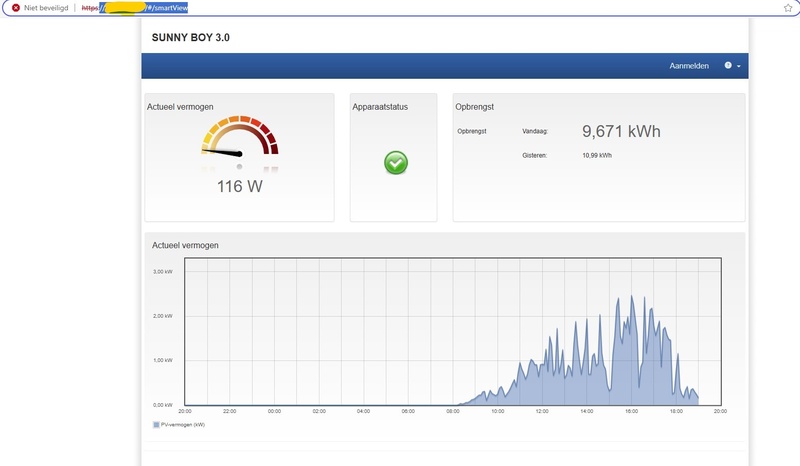Screen dimensions: 800x466
Task: Click the Niet beveiligd security warning icon
Action: (x=16, y=8)
